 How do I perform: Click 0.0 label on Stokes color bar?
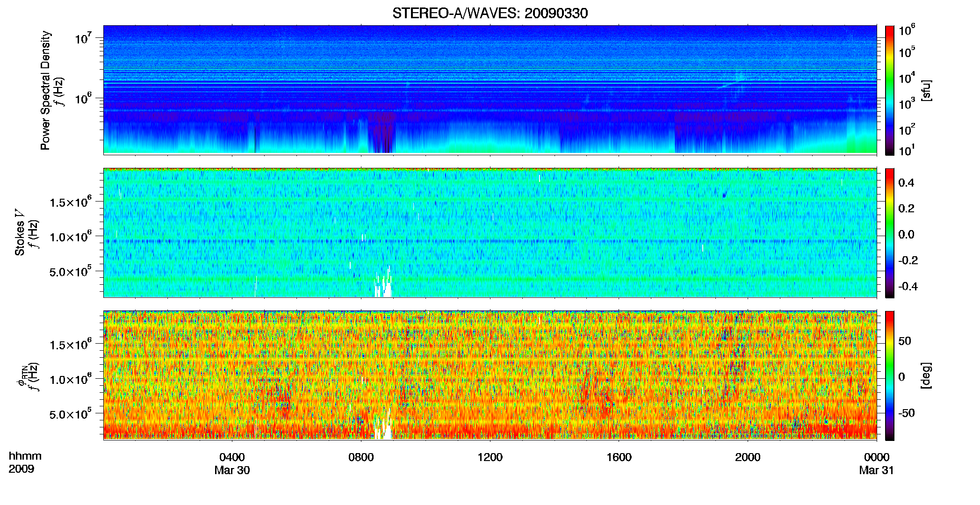pos(906,234)
